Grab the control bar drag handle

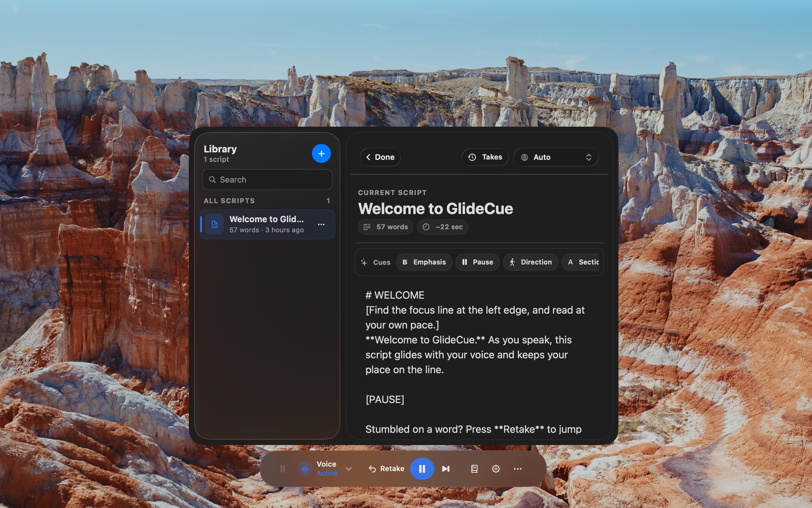(x=283, y=469)
